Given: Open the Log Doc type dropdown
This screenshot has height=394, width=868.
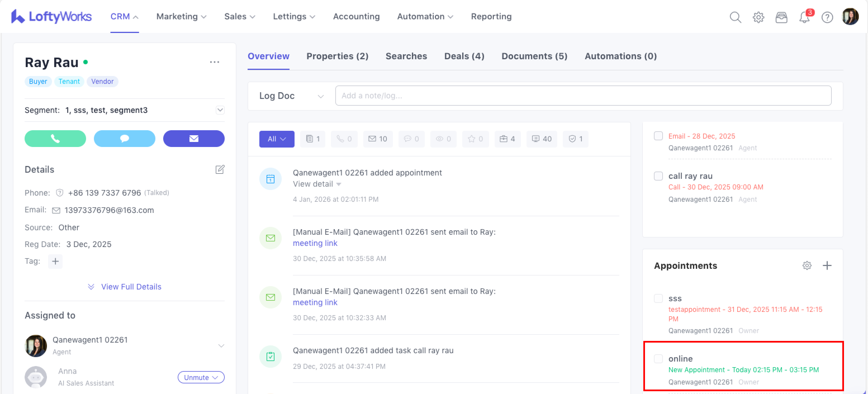Looking at the screenshot, I should click(x=291, y=96).
